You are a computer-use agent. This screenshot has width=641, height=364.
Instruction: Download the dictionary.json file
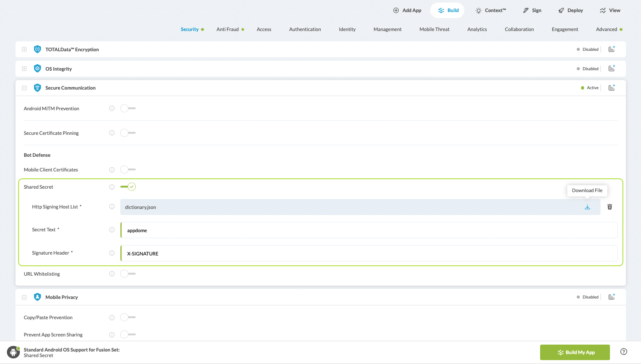[x=587, y=207]
